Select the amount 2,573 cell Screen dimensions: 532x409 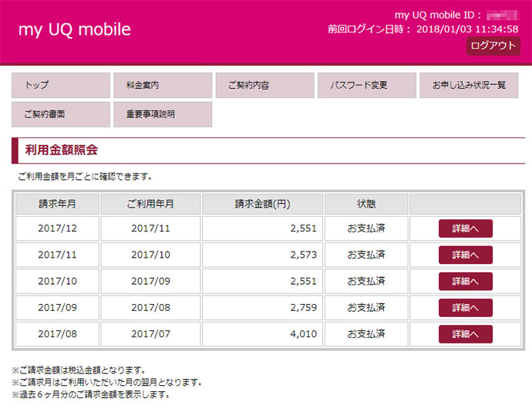[x=263, y=255]
